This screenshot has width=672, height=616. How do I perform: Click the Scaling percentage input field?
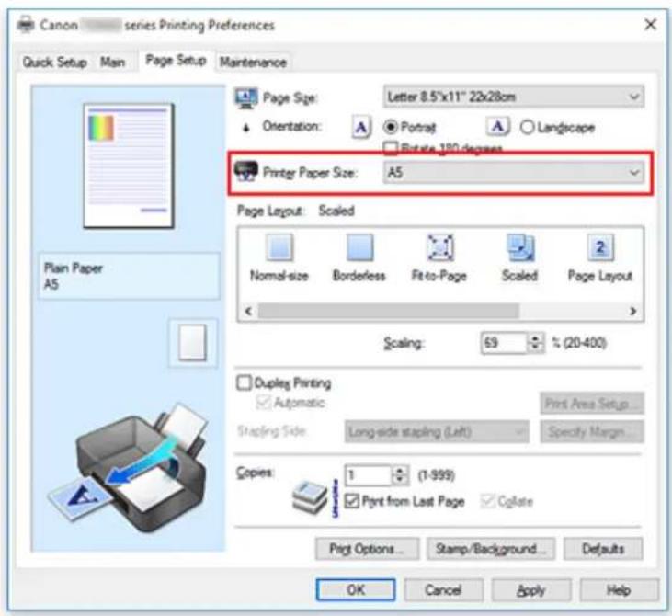504,343
